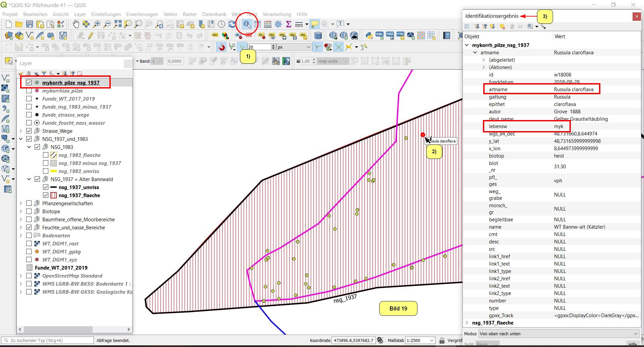The width and height of the screenshot is (644, 347).
Task: Open the Python console icon
Action: pos(369,36)
